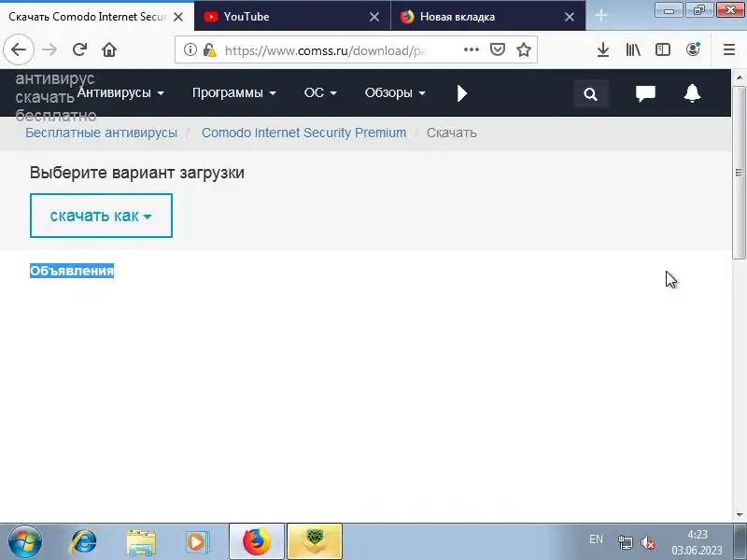
Task: Open Windows Media Player in taskbar
Action: [197, 542]
